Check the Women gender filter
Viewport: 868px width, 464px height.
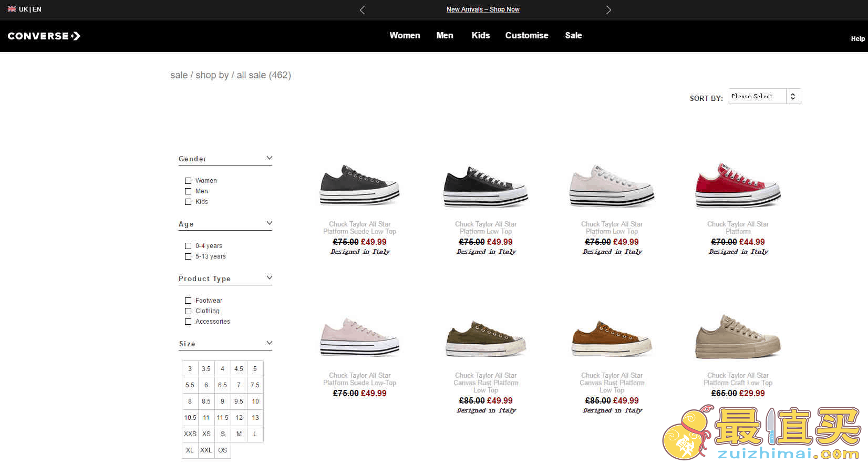point(188,181)
